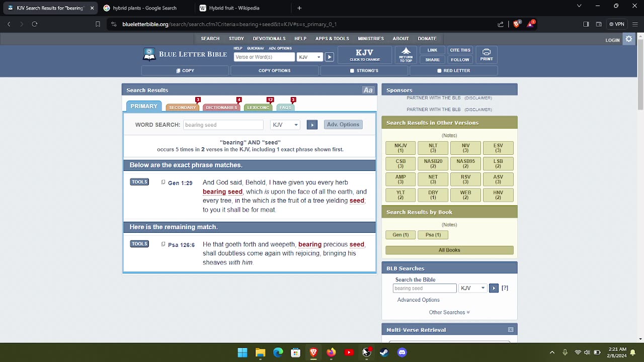Open the DEVOTIONALS menu
644x362 pixels.
(x=269, y=39)
